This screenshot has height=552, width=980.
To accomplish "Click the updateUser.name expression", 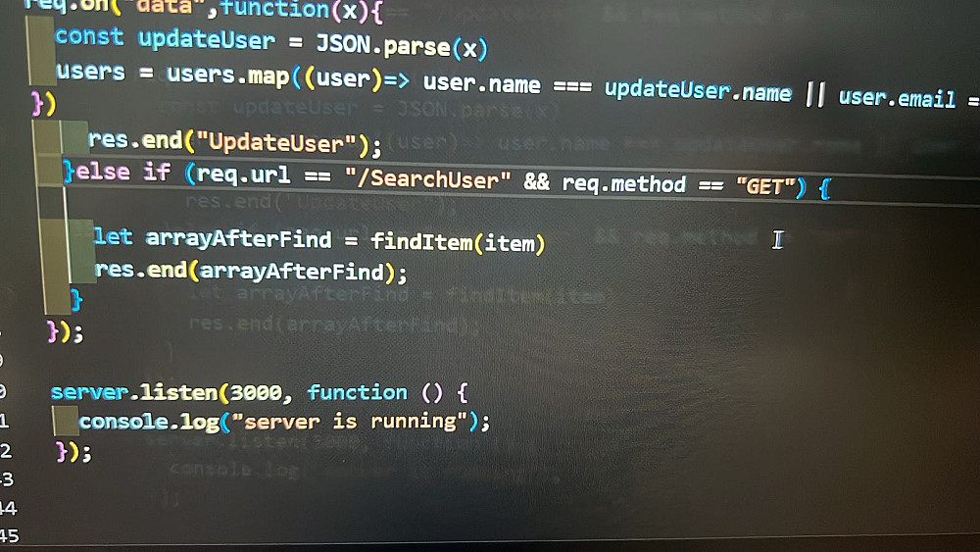I will pyautogui.click(x=698, y=91).
